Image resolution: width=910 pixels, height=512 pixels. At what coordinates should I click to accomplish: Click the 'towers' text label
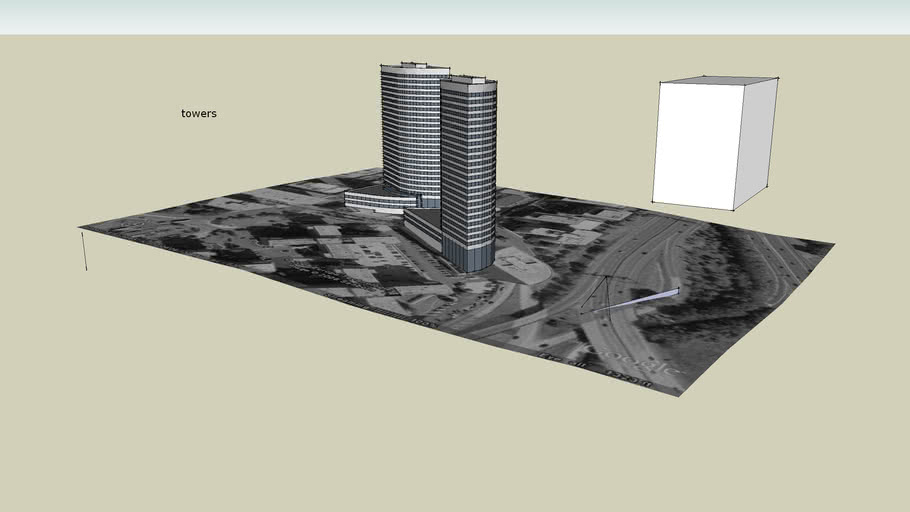click(x=198, y=114)
